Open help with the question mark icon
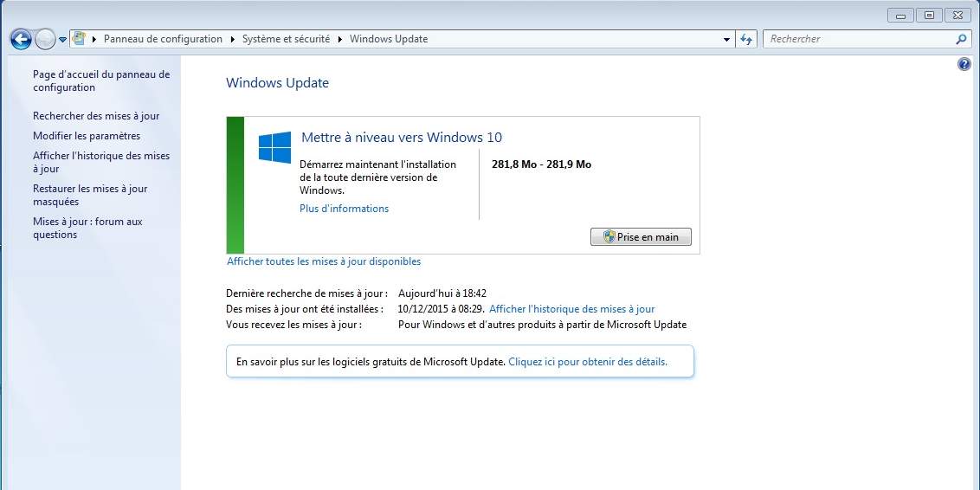 coord(964,65)
